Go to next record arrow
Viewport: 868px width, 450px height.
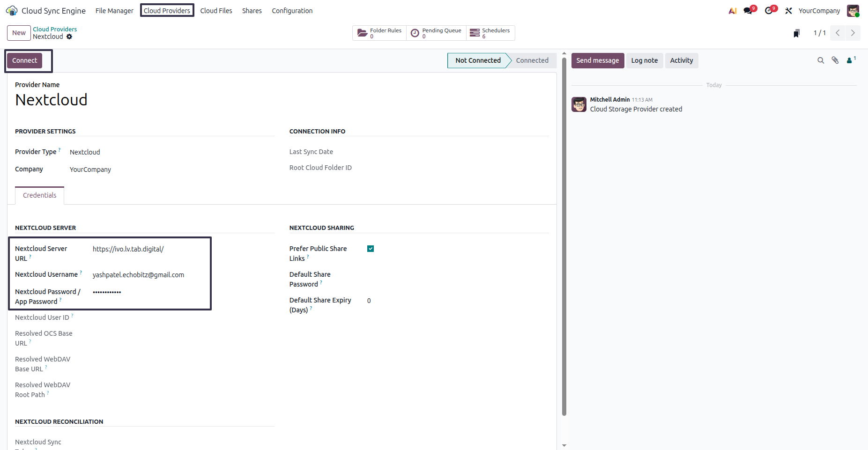[x=853, y=33]
